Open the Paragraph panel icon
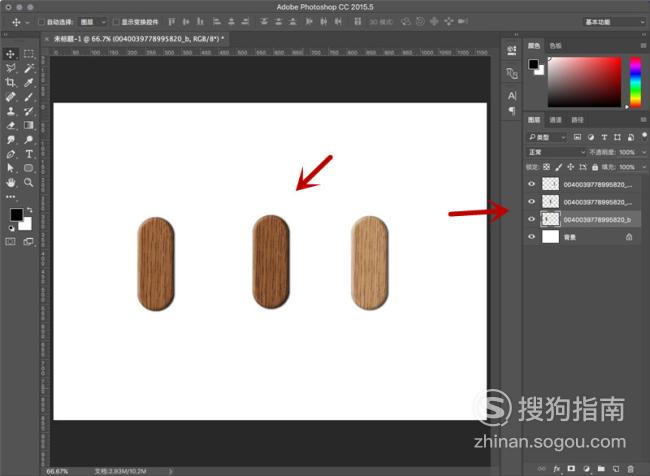The height and width of the screenshot is (476, 650). coord(512,110)
